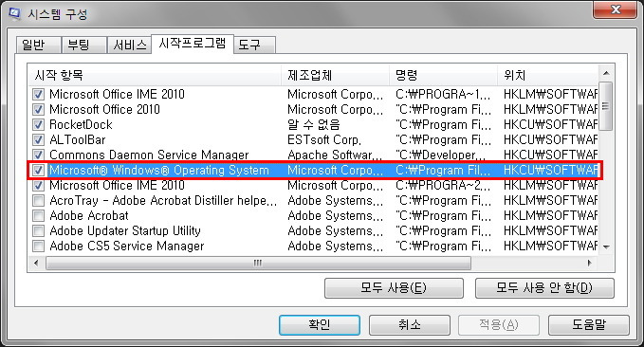
Task: Uncheck the first Microsoft Office IME 2010 row checkbox
Action: tap(38, 95)
